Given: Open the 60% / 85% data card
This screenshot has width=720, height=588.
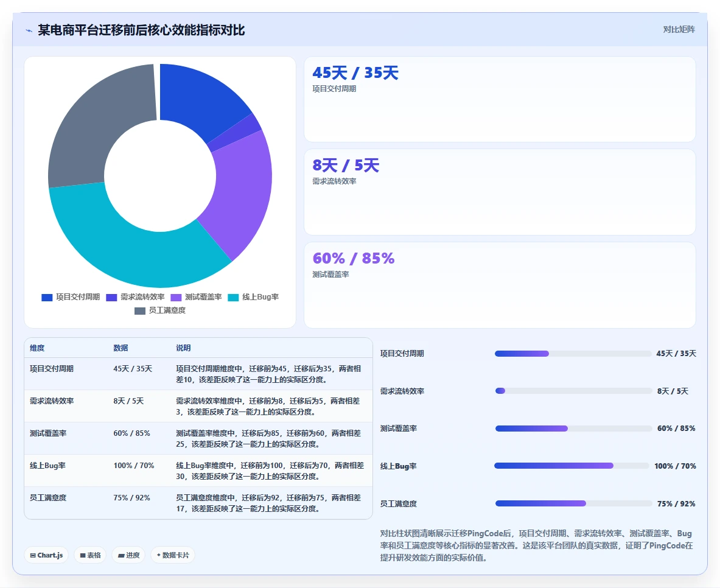Looking at the screenshot, I should coord(500,285).
